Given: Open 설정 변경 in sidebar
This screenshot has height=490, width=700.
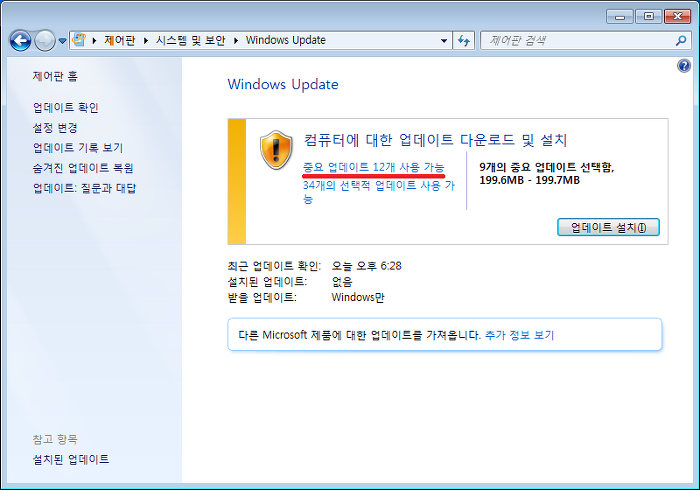Looking at the screenshot, I should click(55, 128).
